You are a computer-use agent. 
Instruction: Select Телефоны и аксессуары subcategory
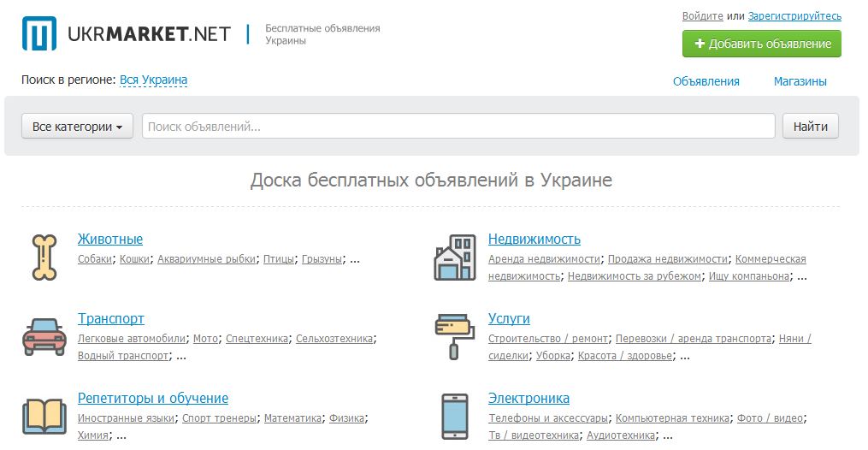(548, 418)
